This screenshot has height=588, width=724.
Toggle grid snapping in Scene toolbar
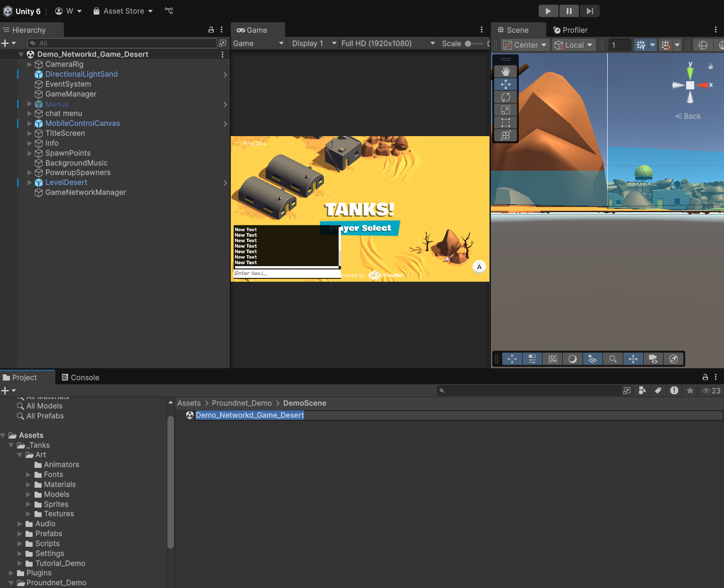point(665,45)
